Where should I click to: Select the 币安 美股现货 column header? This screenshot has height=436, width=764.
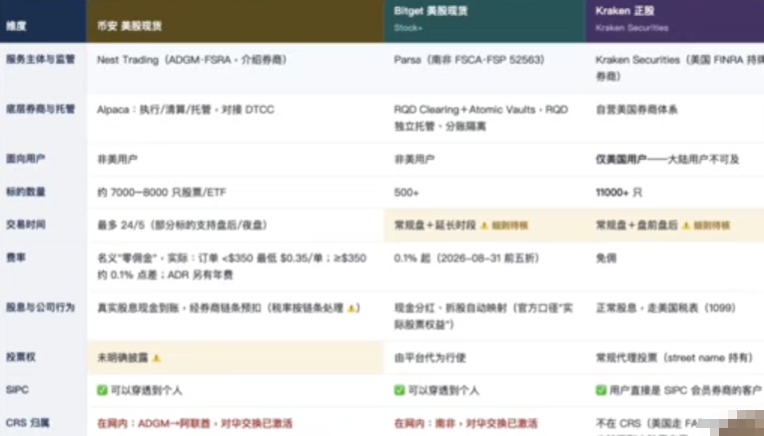pos(129,26)
